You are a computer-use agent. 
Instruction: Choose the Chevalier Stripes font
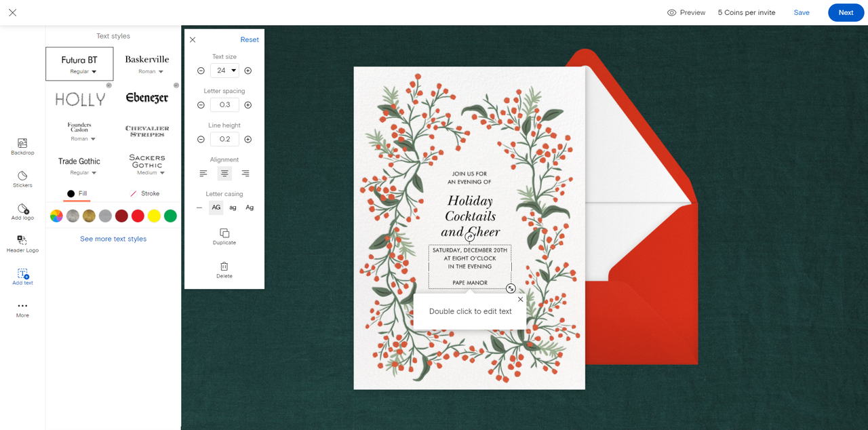(x=147, y=132)
